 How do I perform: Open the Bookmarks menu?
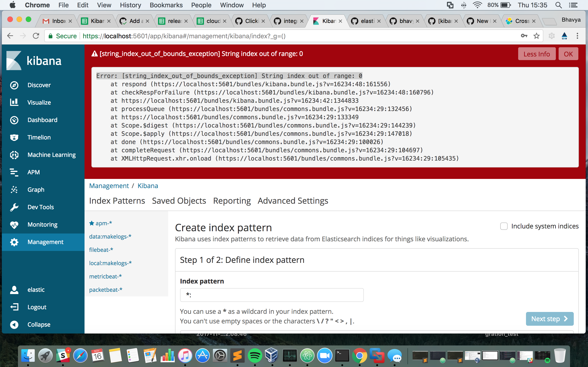166,5
